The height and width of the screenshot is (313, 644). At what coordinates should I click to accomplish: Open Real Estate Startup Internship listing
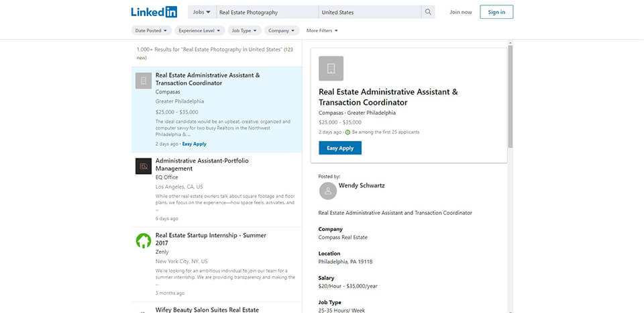coord(211,239)
